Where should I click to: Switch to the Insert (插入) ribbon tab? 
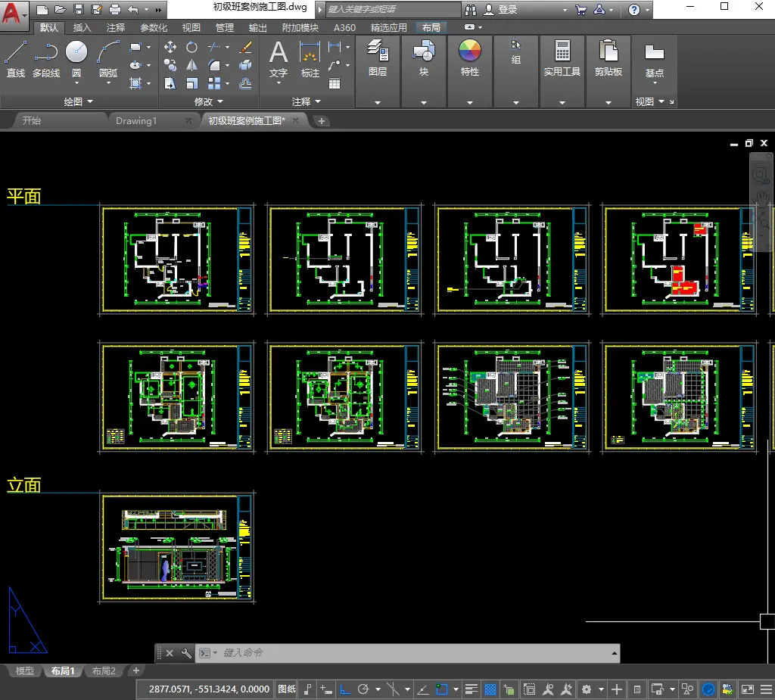point(82,28)
